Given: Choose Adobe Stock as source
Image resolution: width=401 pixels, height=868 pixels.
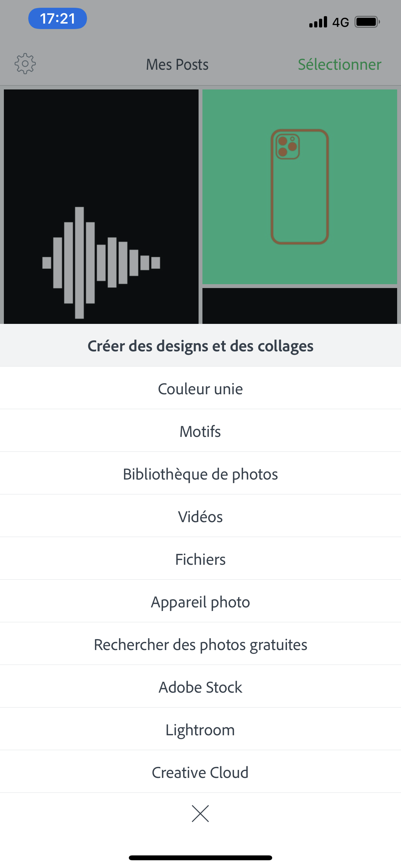Looking at the screenshot, I should click(200, 687).
